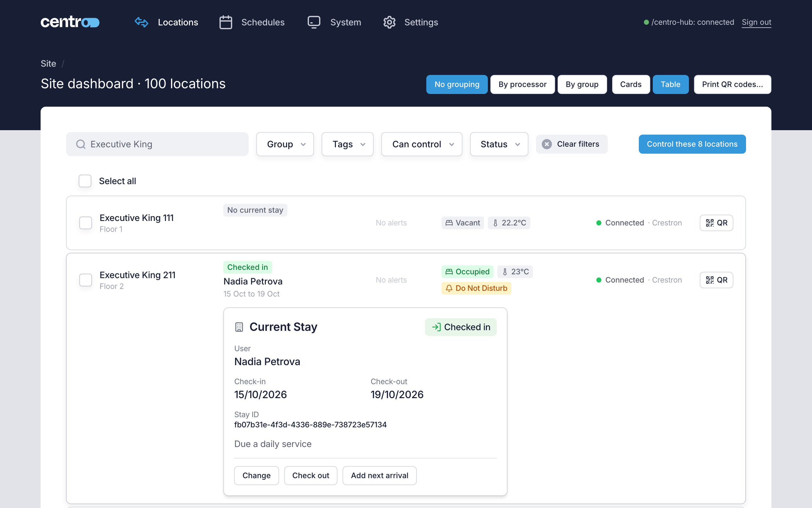Click Print QR codes button
This screenshot has height=508, width=812.
[x=732, y=84]
